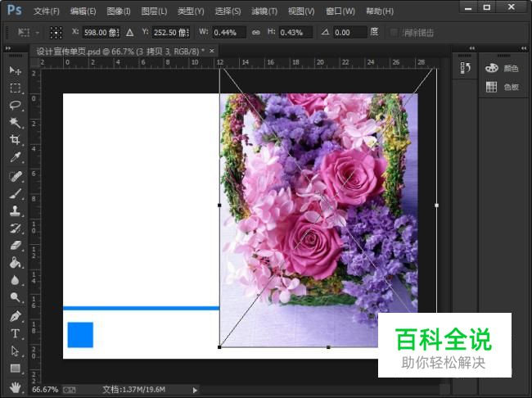Pick the Lasso tool

click(15, 106)
